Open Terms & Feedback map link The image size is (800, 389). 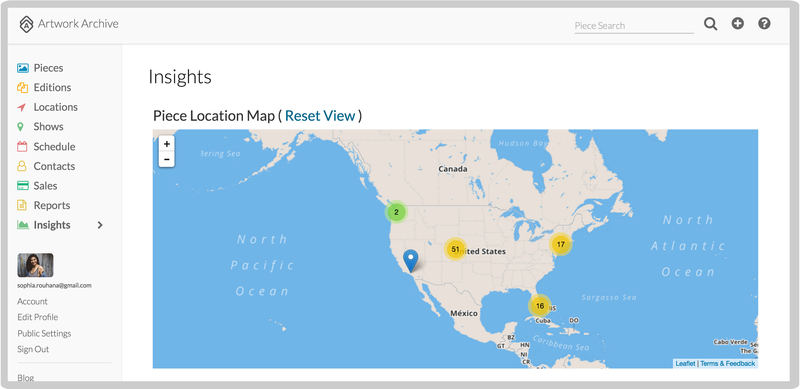[728, 363]
